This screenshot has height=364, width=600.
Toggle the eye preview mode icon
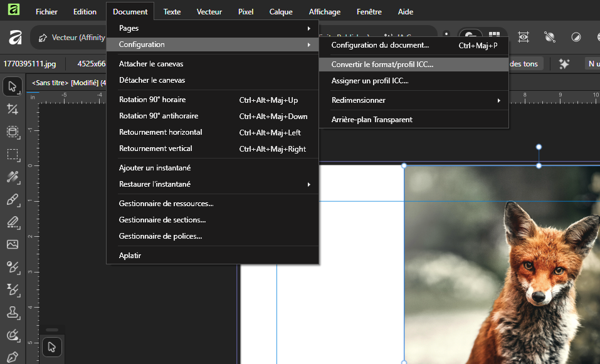tap(523, 37)
